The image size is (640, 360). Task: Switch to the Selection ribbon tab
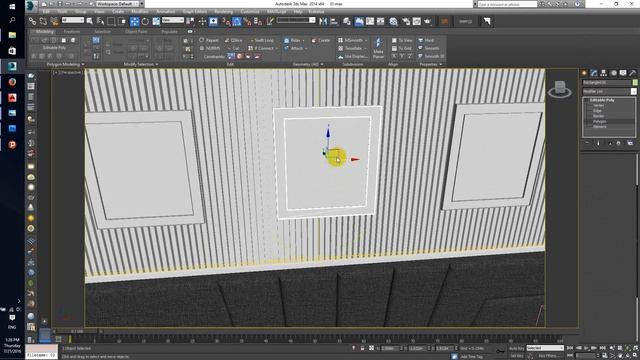pos(102,31)
